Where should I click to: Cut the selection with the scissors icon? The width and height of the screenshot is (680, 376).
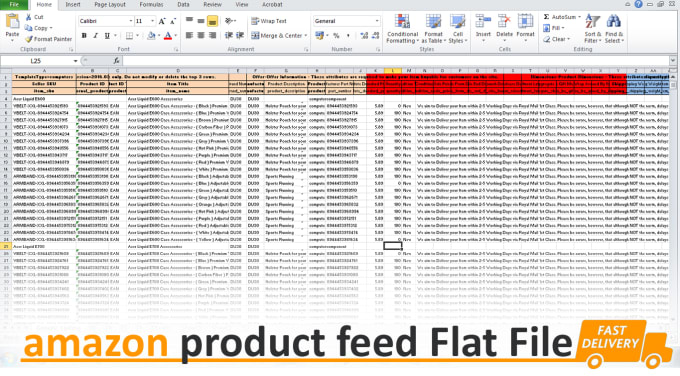[29, 17]
